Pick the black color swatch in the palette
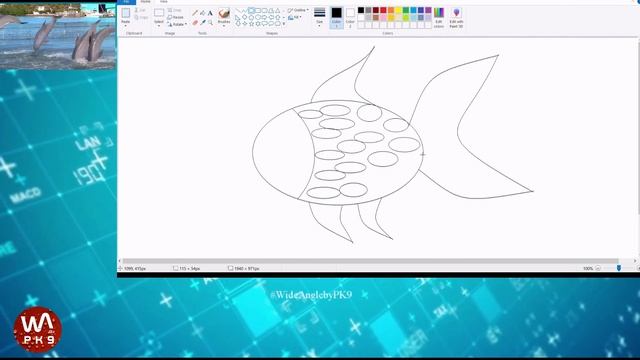Viewport: 640px width, 360px height. tap(361, 11)
